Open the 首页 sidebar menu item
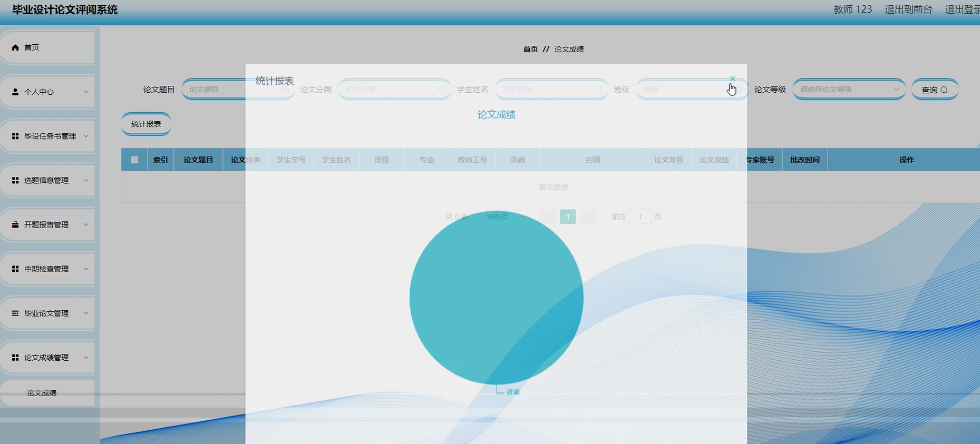The image size is (980, 444). pos(47,47)
